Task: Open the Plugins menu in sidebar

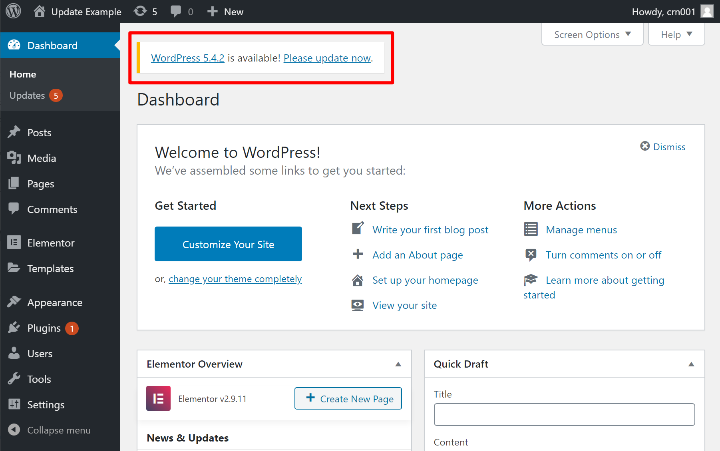Action: [44, 328]
